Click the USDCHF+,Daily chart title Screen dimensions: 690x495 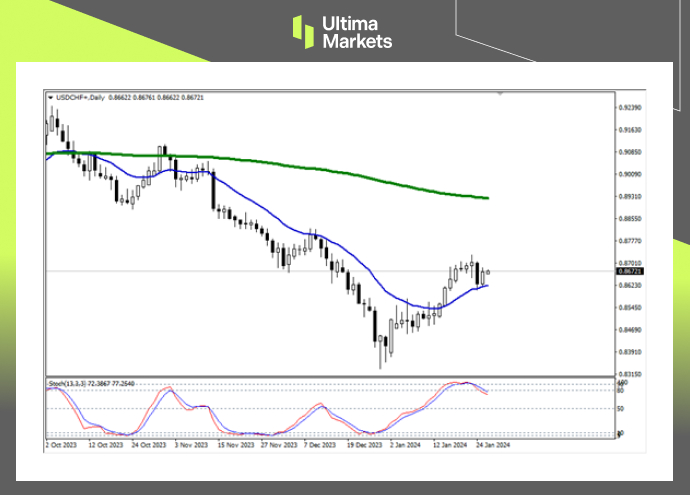click(80, 97)
